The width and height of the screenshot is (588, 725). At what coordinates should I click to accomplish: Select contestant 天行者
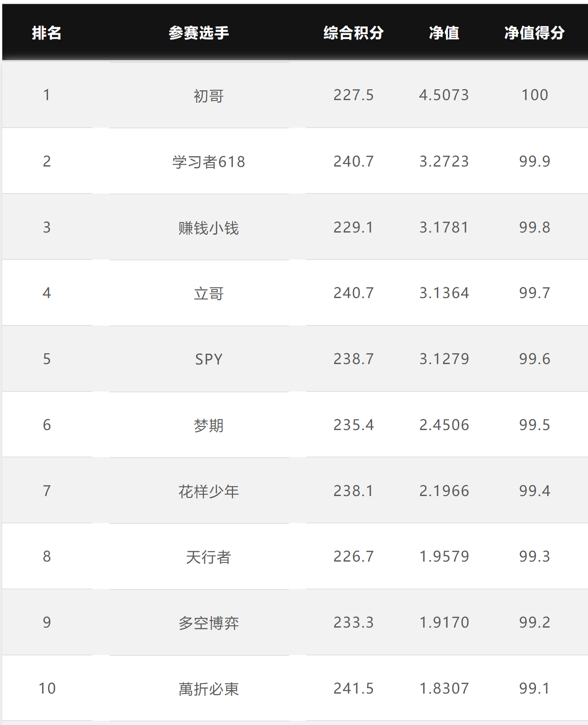(208, 557)
